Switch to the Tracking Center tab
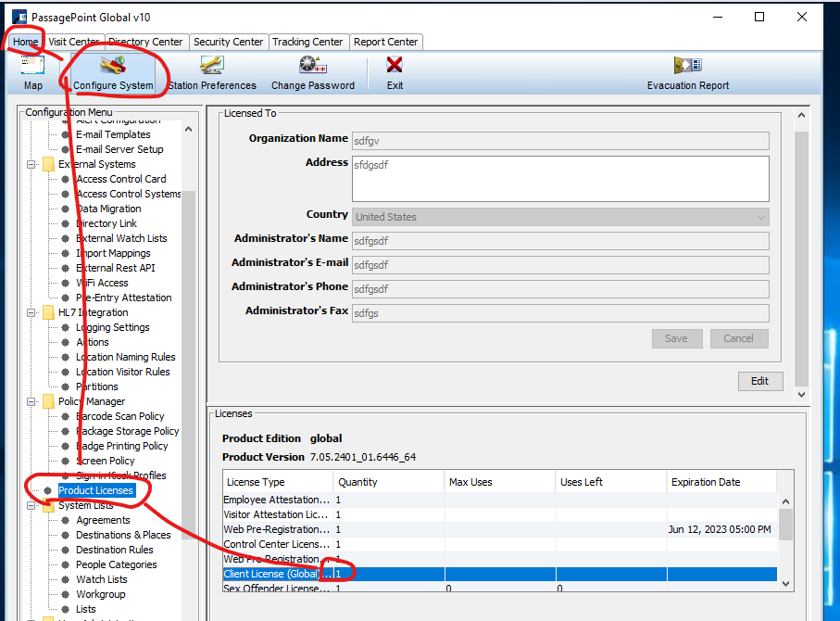840x621 pixels. pos(307,42)
